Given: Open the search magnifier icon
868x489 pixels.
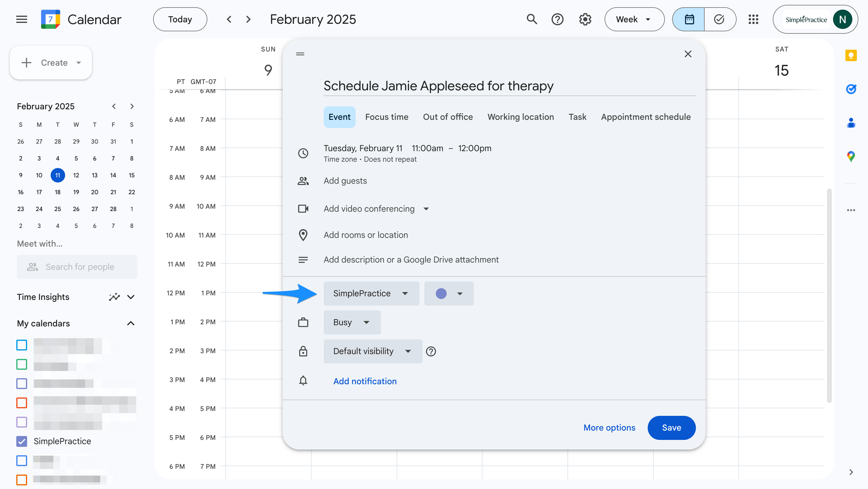Looking at the screenshot, I should coord(532,19).
